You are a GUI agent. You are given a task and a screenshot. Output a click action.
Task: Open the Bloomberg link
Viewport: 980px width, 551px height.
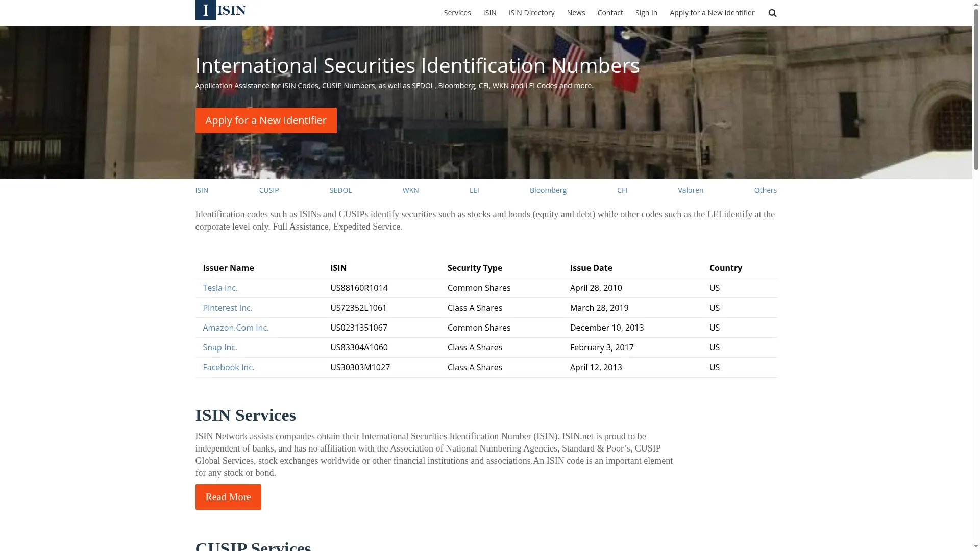click(x=548, y=190)
